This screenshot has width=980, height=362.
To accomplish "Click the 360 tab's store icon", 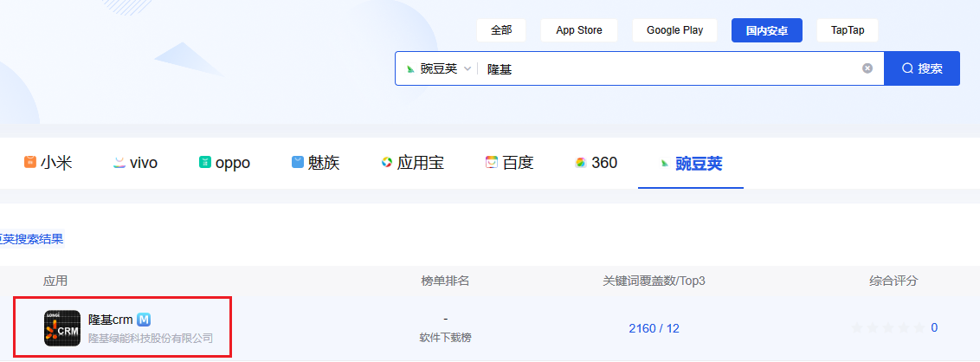I will point(581,163).
